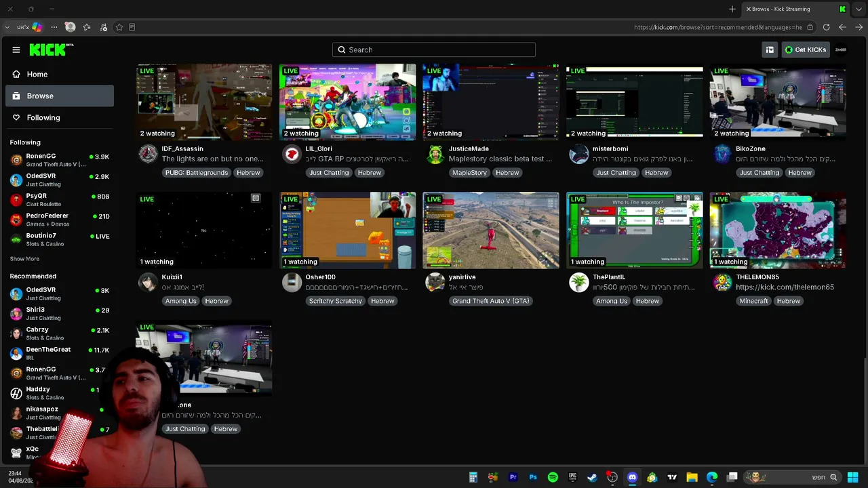Screen dimensions: 868x488
Task: Focus the Kick Search field
Action: click(434, 49)
